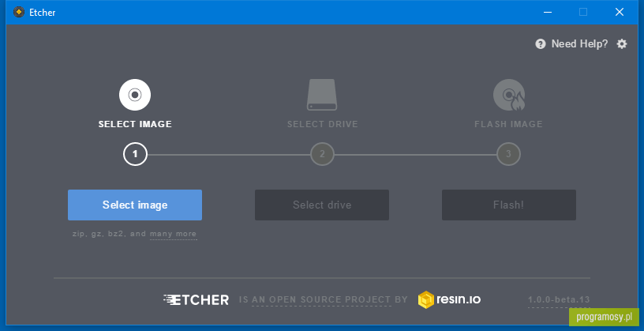Click the Select image button

(x=135, y=205)
